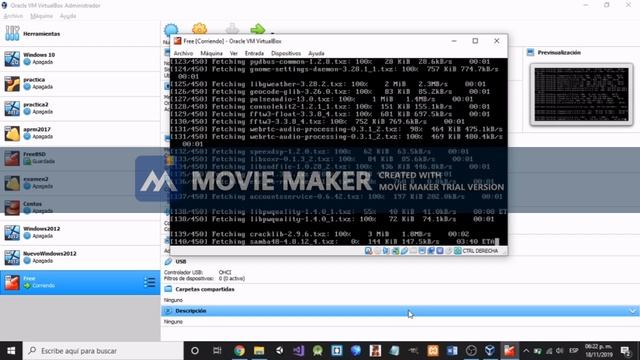Select the examen2 virtual machine

click(80, 183)
